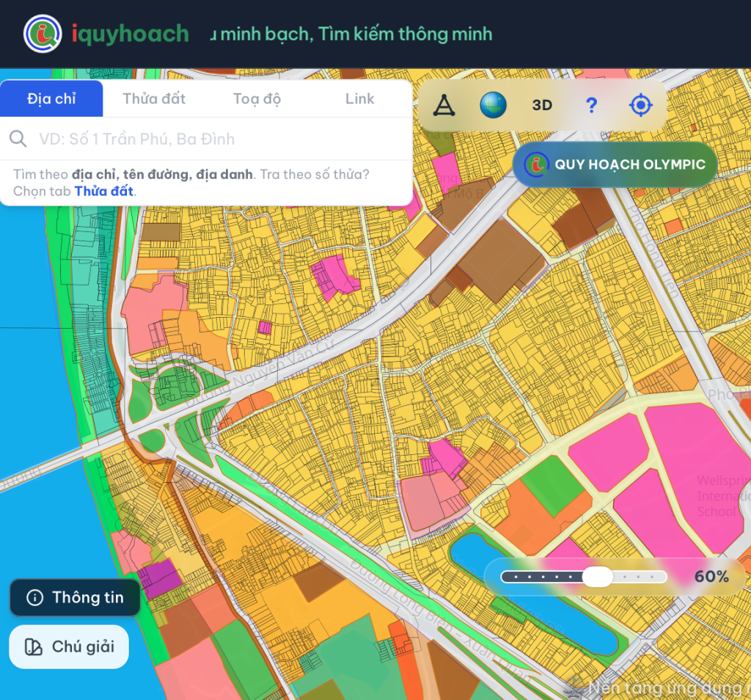Toggle 3D map view
This screenshot has width=751, height=700.
click(542, 105)
